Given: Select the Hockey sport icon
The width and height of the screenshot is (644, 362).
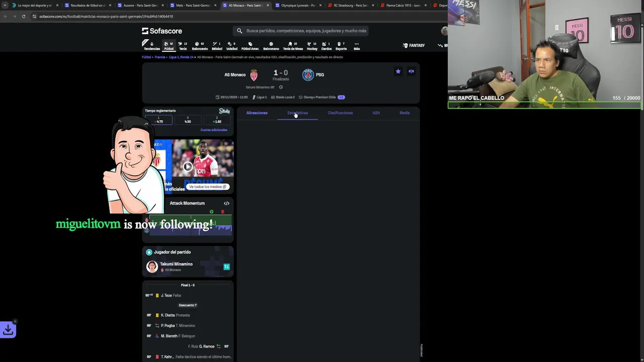Looking at the screenshot, I should coord(312,46).
